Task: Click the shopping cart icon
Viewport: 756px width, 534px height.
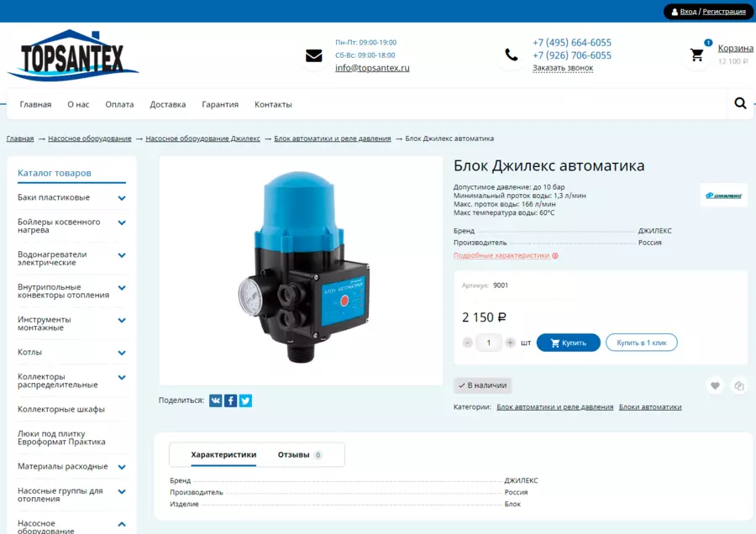Action: pyautogui.click(x=696, y=55)
